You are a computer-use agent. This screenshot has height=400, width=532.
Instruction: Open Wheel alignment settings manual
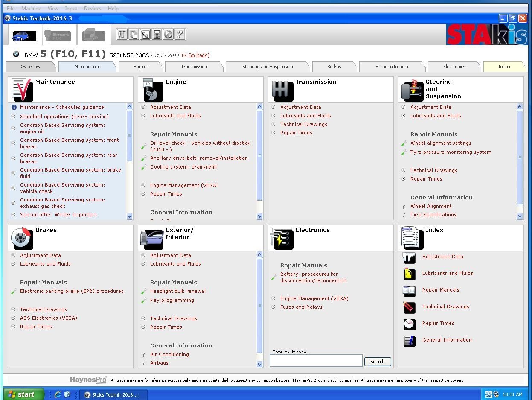click(441, 143)
